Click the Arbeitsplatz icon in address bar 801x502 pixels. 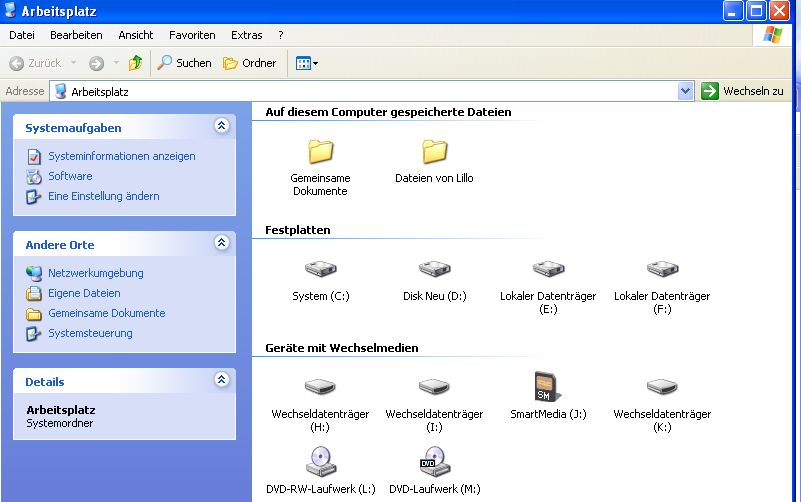point(61,91)
